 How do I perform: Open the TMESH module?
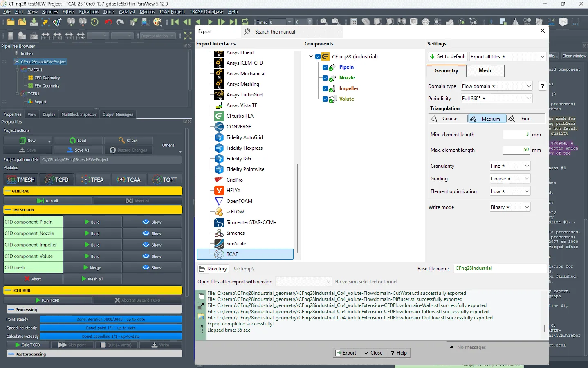(21, 180)
